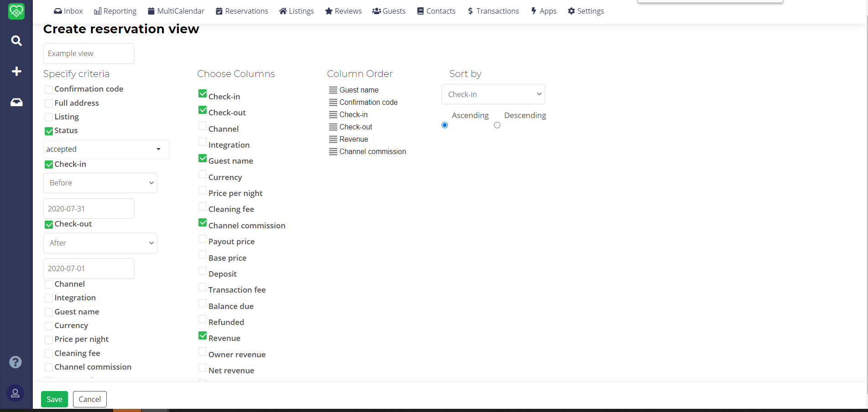Screen dimensions: 868x412
Task: Enable Refunded column checkbox
Action: click(x=203, y=319)
